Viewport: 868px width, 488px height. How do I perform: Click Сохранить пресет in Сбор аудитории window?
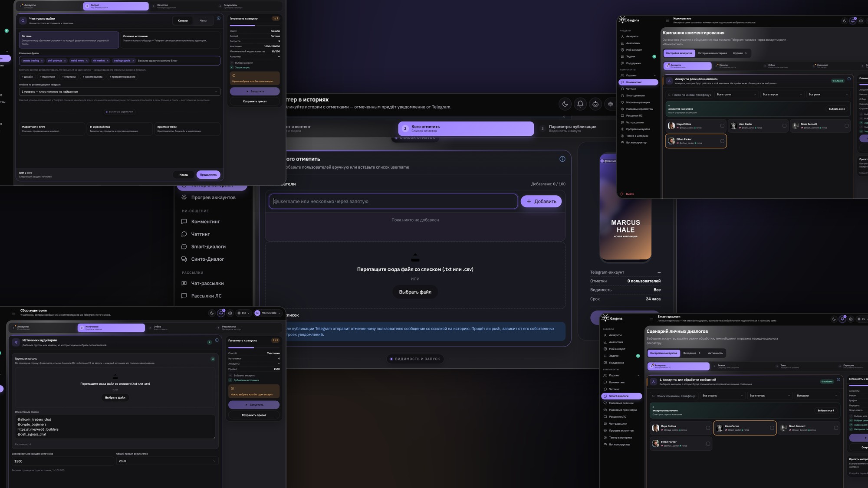coord(254,415)
